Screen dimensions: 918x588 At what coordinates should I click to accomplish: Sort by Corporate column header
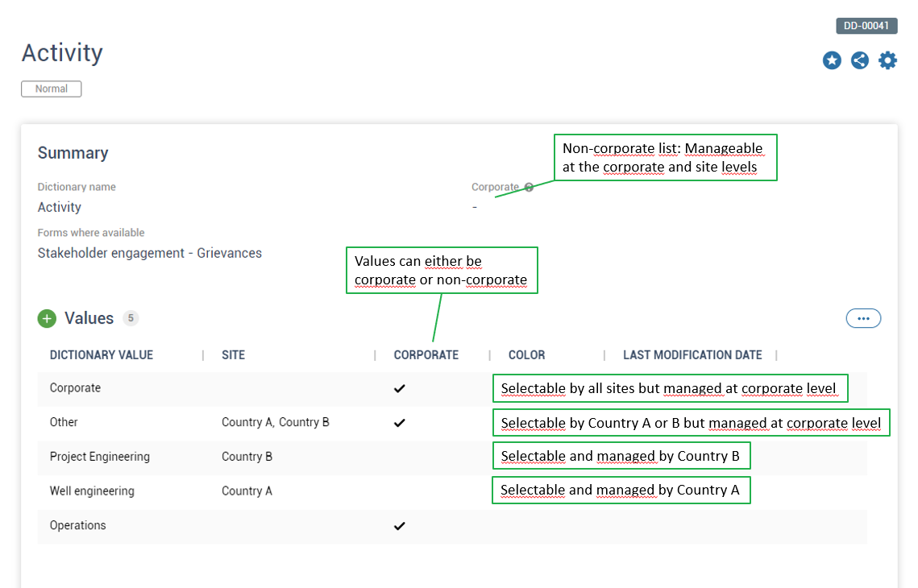tap(426, 355)
